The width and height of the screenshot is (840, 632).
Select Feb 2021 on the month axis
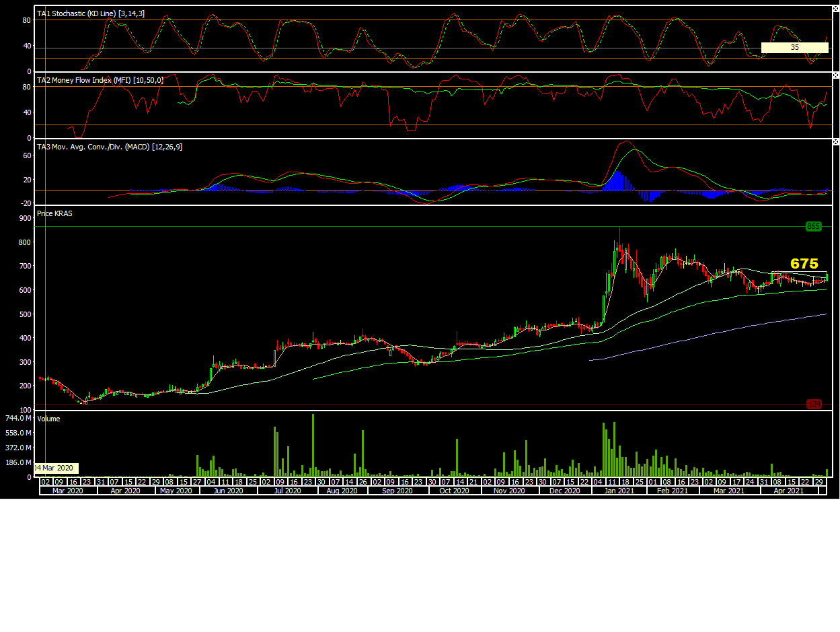673,491
